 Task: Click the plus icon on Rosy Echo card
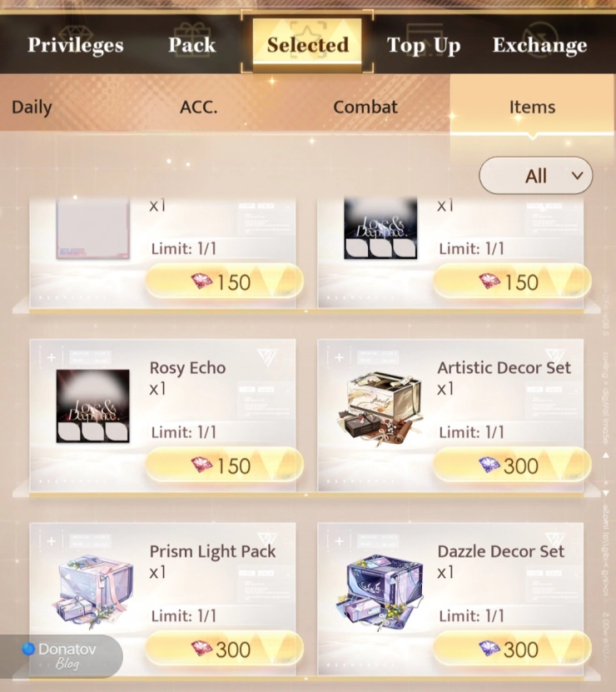(52, 357)
